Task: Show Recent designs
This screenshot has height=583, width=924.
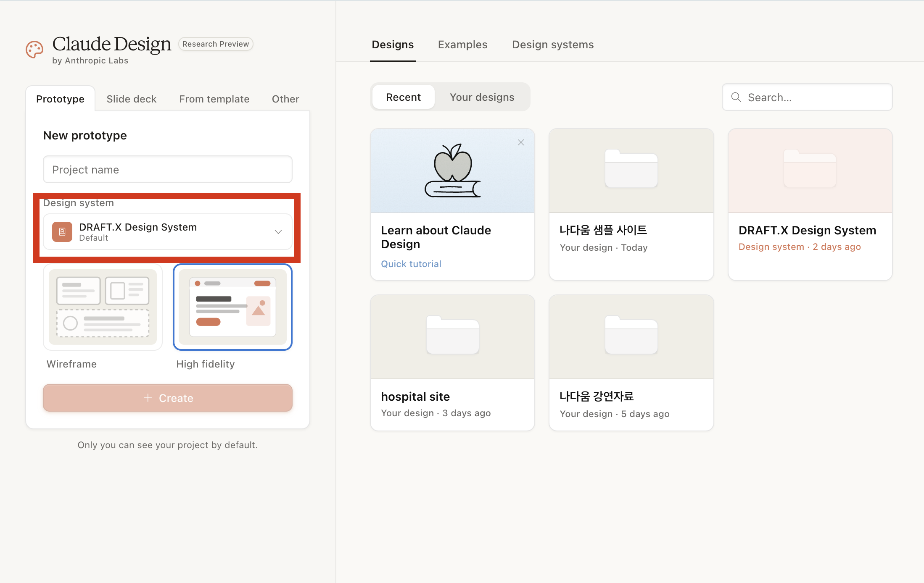Action: [x=403, y=97]
